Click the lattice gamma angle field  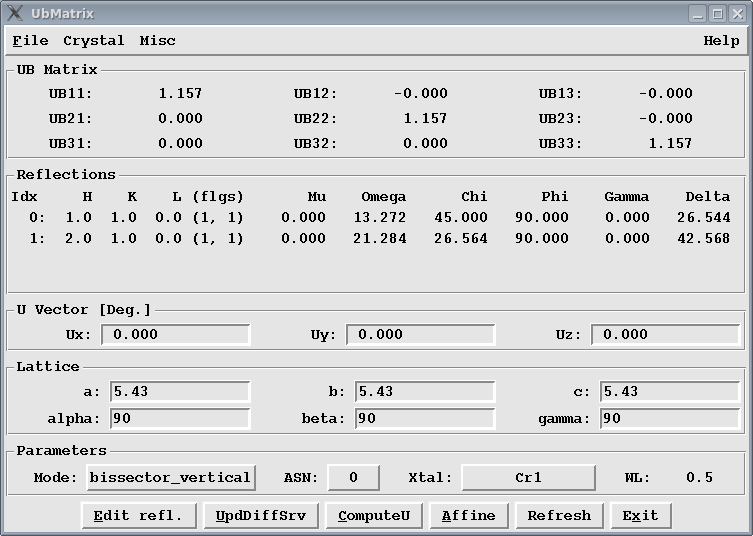669,418
